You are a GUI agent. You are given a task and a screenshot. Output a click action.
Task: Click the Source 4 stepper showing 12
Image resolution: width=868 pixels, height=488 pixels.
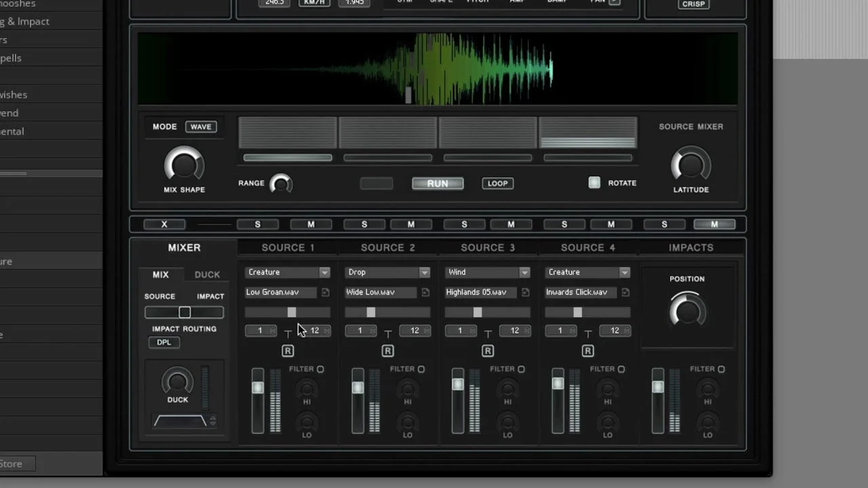coord(615,331)
